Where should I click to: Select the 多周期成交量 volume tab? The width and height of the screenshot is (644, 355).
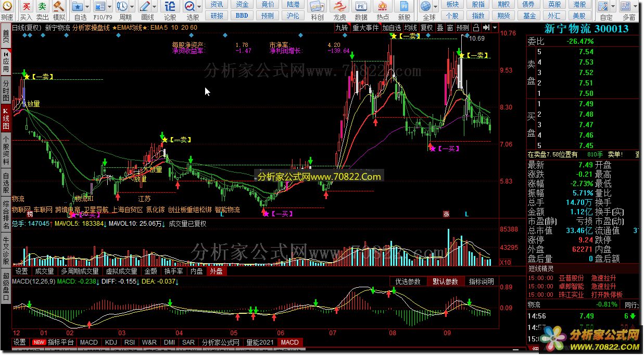tap(80, 271)
